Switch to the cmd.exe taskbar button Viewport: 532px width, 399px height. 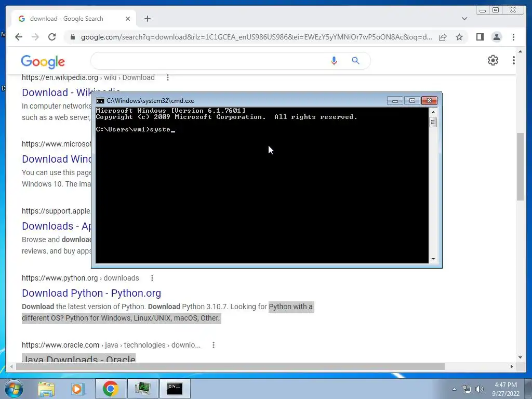pyautogui.click(x=175, y=389)
